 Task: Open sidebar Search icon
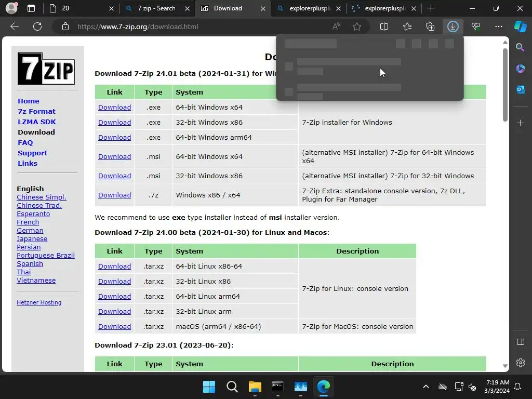click(x=520, y=47)
